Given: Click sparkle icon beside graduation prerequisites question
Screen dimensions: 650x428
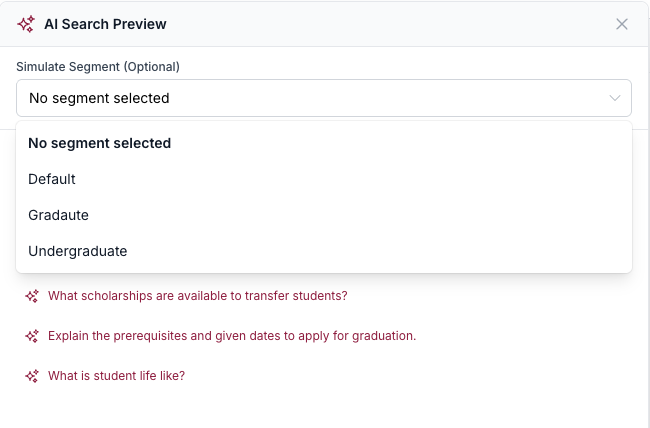Looking at the screenshot, I should [x=32, y=336].
